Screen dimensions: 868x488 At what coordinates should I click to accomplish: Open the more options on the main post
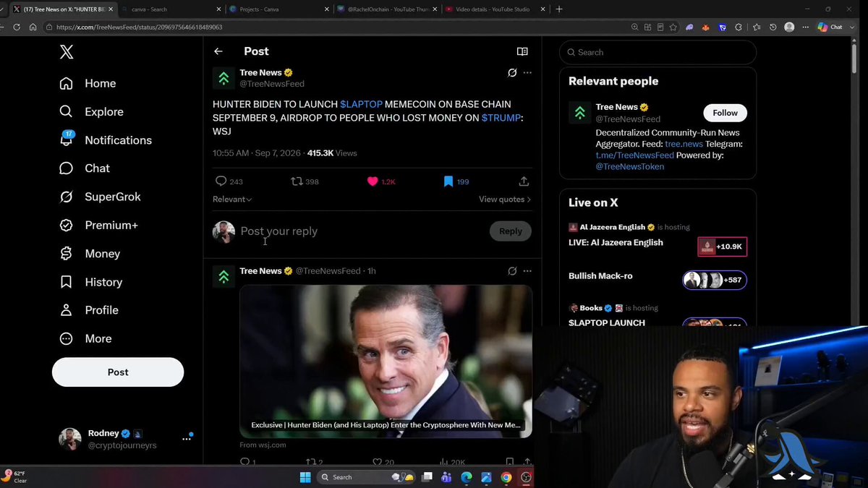click(x=527, y=72)
